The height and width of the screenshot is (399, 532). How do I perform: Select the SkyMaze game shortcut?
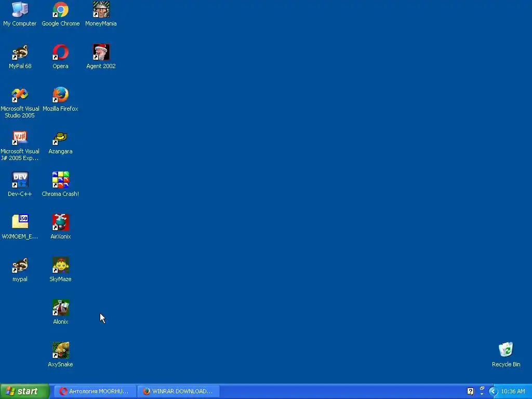click(60, 270)
